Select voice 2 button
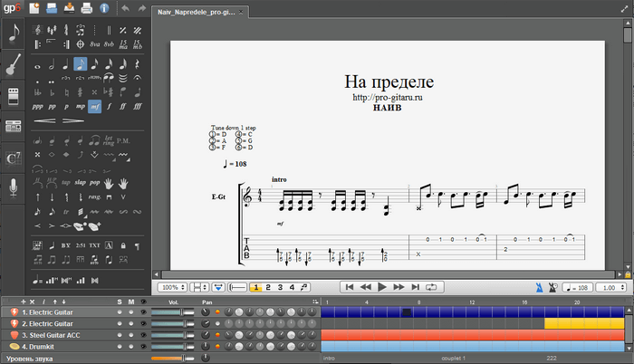 268,287
